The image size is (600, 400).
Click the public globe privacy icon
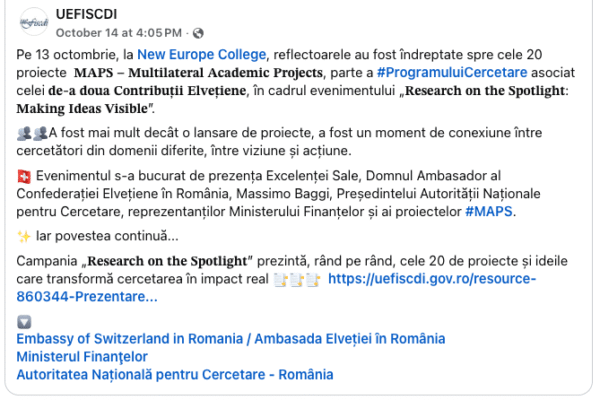[198, 33]
